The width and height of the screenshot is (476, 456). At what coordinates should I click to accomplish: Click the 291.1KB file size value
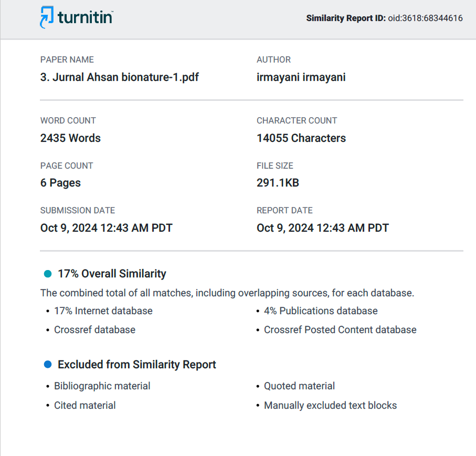pos(278,183)
